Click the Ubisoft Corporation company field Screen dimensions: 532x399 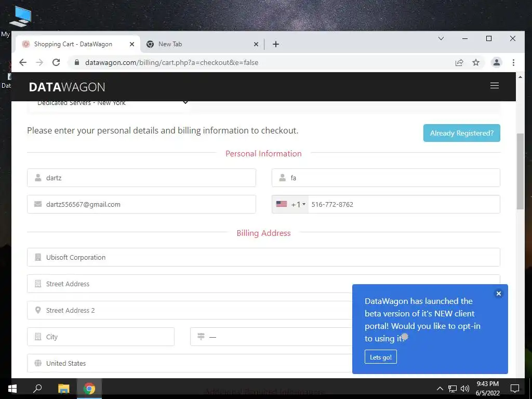263,257
